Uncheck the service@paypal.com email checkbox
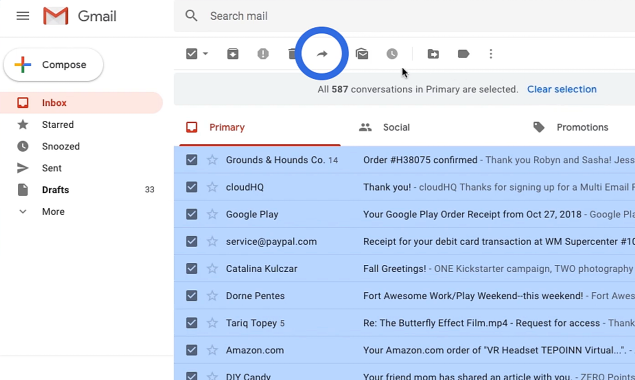 192,241
